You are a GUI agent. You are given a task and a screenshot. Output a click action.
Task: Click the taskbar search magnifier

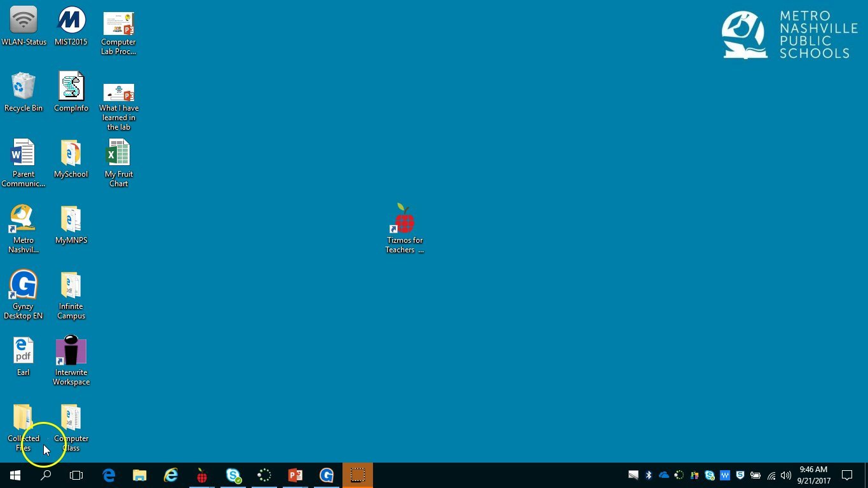tap(46, 475)
